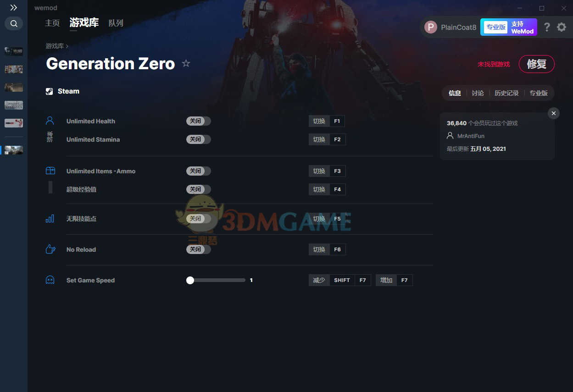Click the 增加 game speed hotkey button
The image size is (573, 392).
point(386,280)
